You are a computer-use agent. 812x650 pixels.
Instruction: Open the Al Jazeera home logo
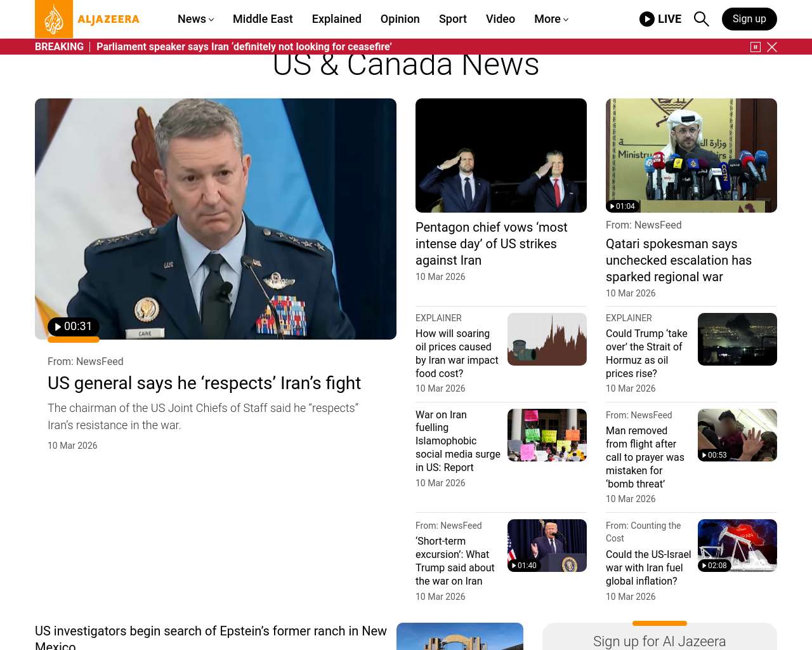point(87,19)
